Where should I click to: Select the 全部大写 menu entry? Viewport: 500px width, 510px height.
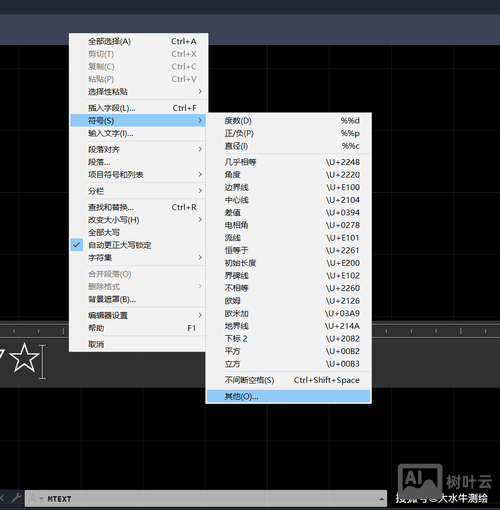[x=138, y=232]
